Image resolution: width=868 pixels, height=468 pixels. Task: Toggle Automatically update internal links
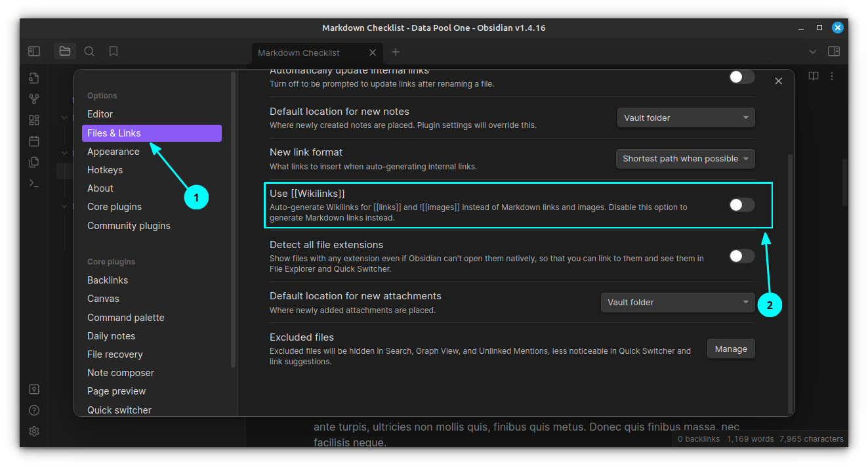click(x=741, y=77)
